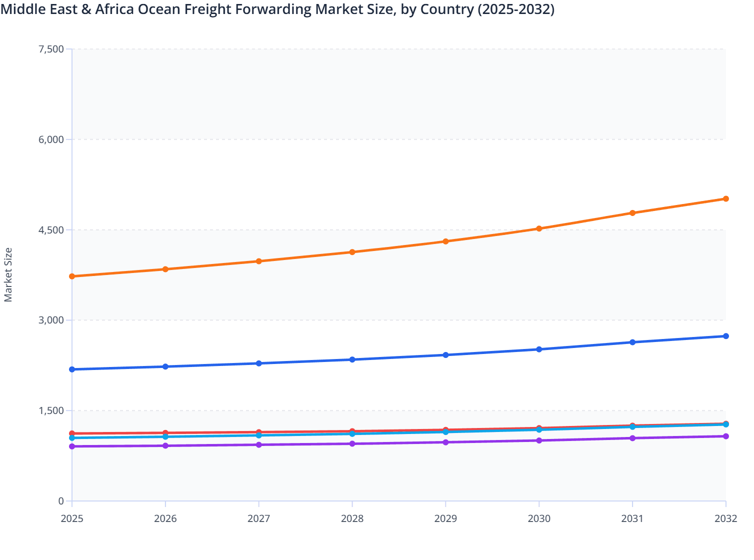Image resolution: width=754 pixels, height=560 pixels.
Task: Select the orange line's 2025 data point
Action: click(x=72, y=275)
